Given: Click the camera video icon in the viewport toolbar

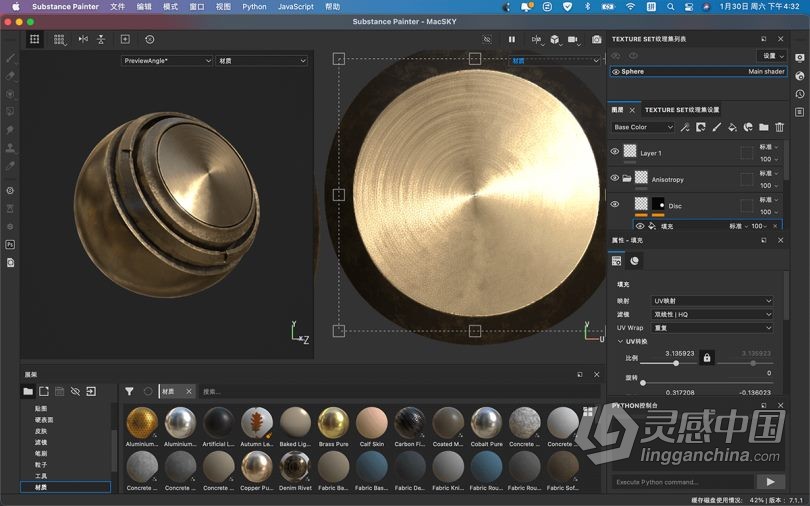Looking at the screenshot, I should [573, 39].
